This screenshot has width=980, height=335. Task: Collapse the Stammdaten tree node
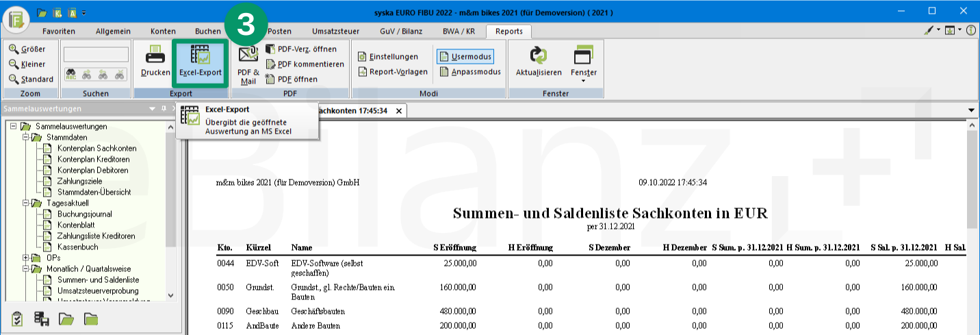[x=24, y=137]
